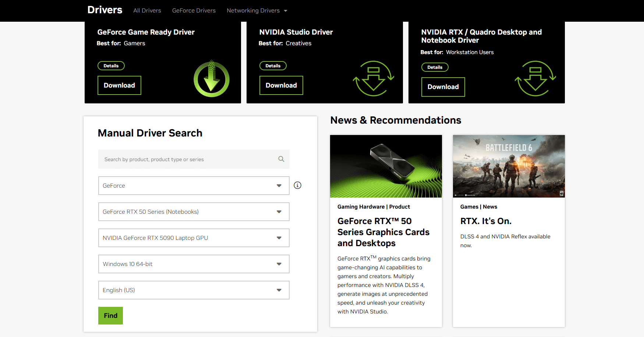Expand the GeForce RTX 50 Series (Notebooks) dropdown
The image size is (644, 337).
[194, 212]
